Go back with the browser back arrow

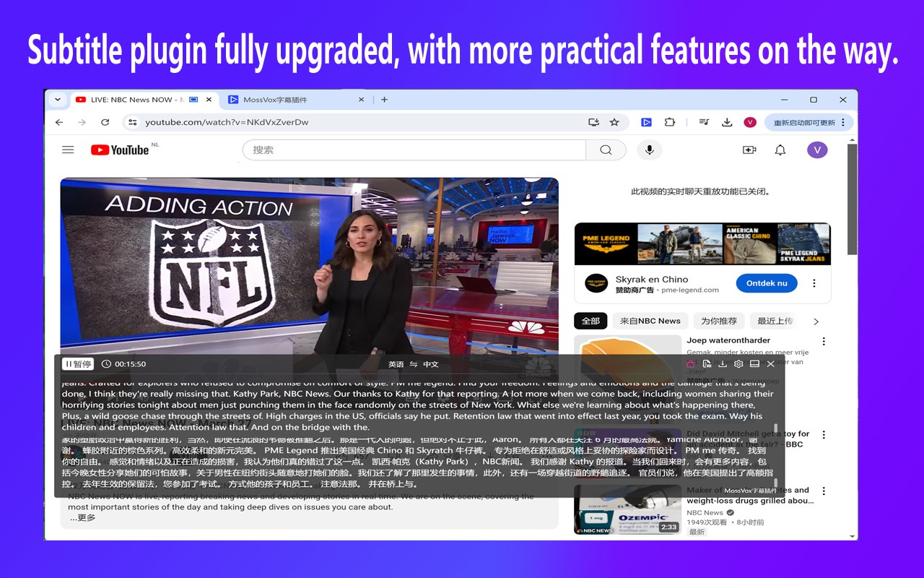(x=59, y=122)
